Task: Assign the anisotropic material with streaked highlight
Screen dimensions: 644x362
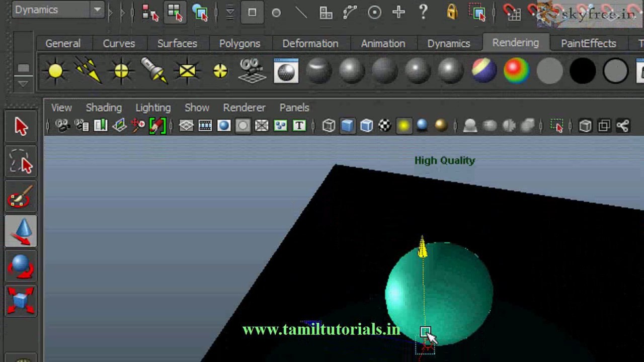Action: [x=318, y=71]
